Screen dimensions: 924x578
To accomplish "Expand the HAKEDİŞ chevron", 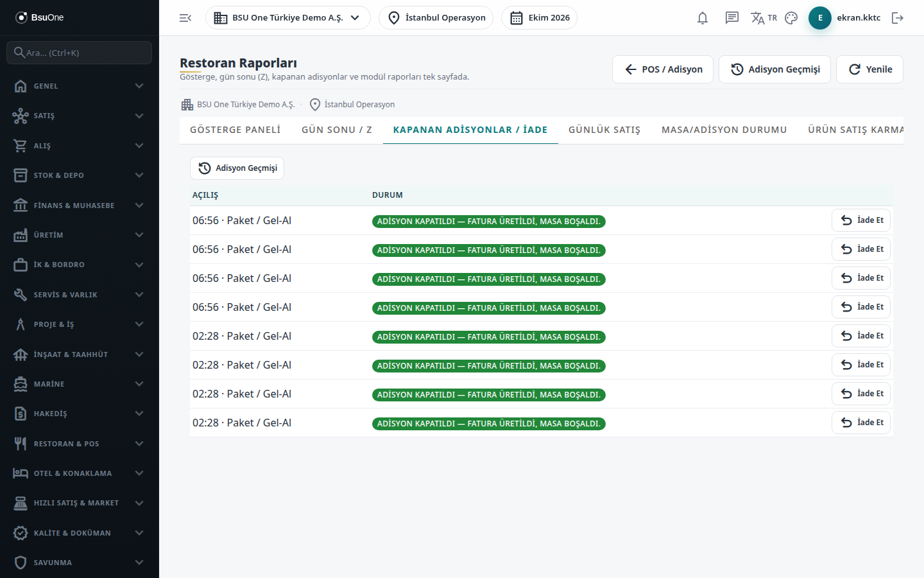I will [x=139, y=414].
